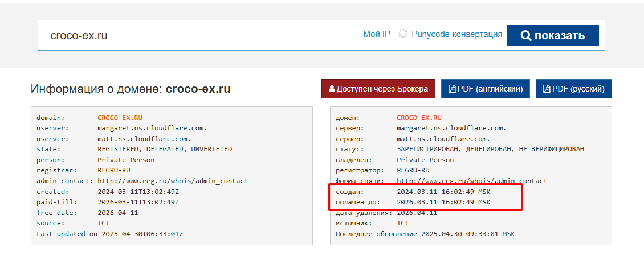Download the PDF (русский) report
This screenshot has height=256, width=644.
click(x=573, y=89)
